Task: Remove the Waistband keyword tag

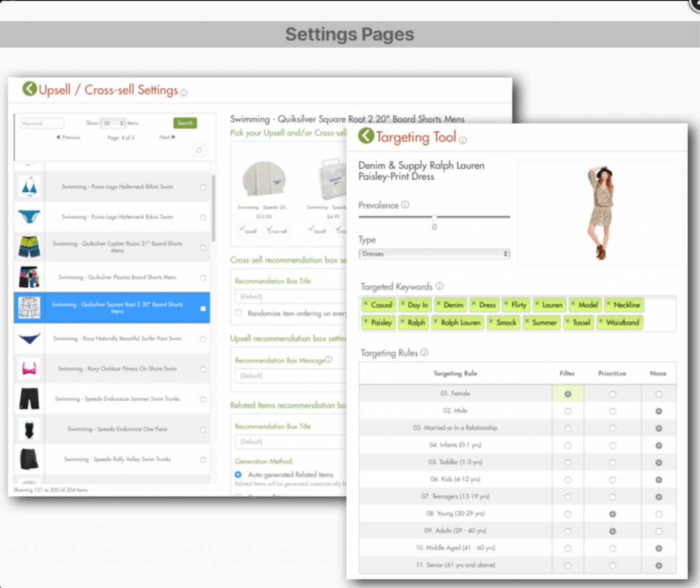Action: 601,322
